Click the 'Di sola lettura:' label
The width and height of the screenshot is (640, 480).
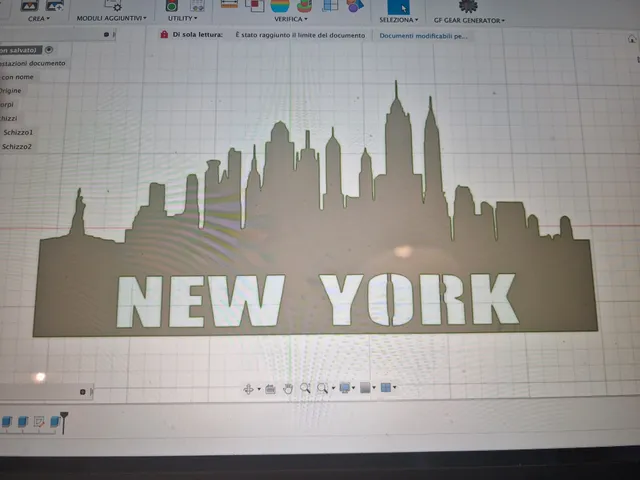[198, 35]
